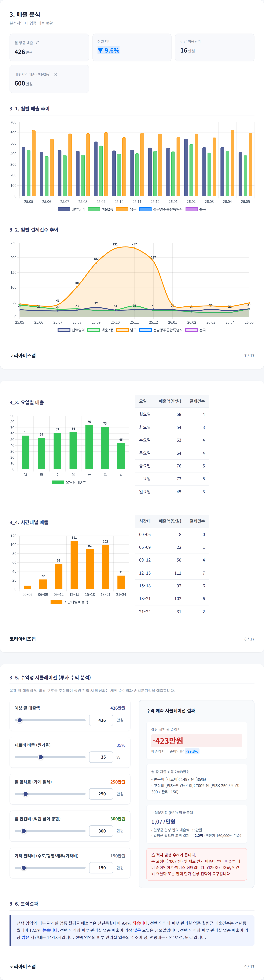This screenshot has width=264, height=980.
Task: Select the 21~24 row in time table
Action: 172,612
